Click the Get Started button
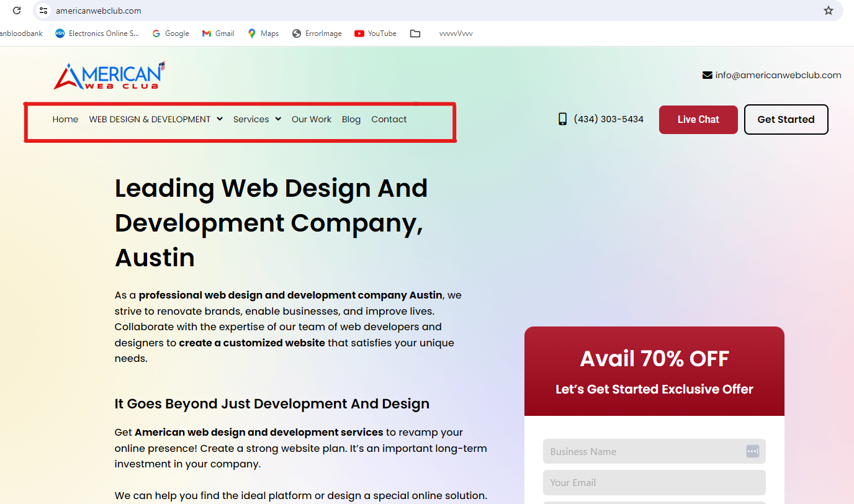Viewport: 854px width, 504px height. click(786, 120)
